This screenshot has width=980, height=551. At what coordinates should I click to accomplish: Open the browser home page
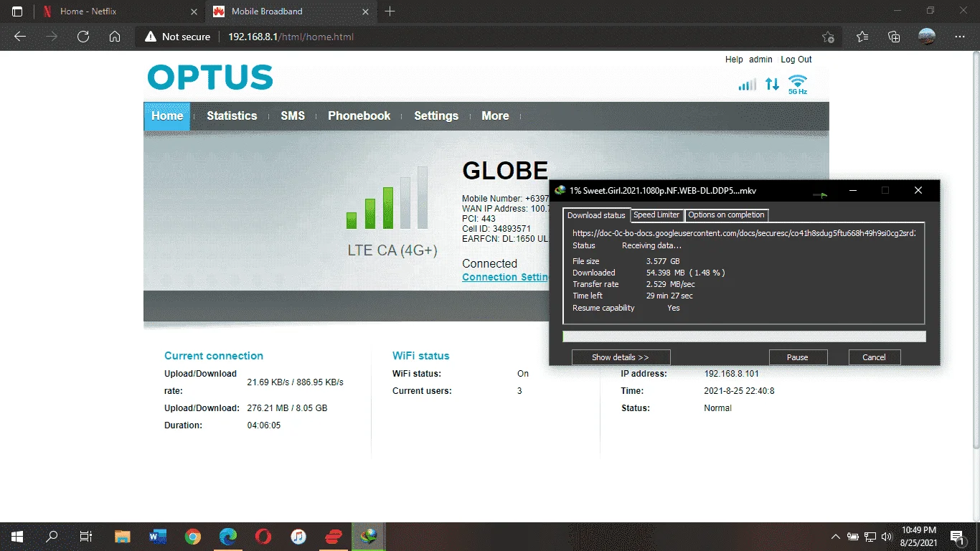[x=115, y=37]
